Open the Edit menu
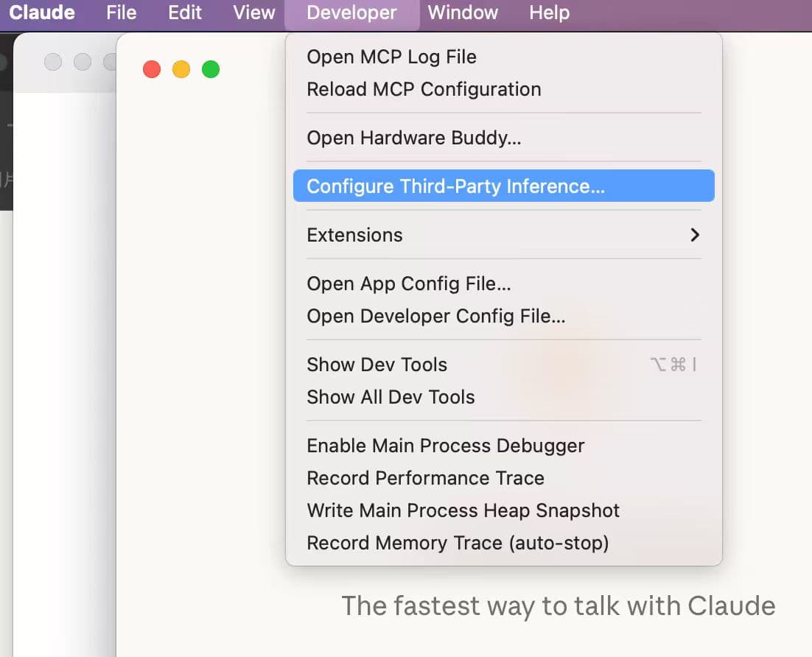Viewport: 812px width, 657px height. 185,13
